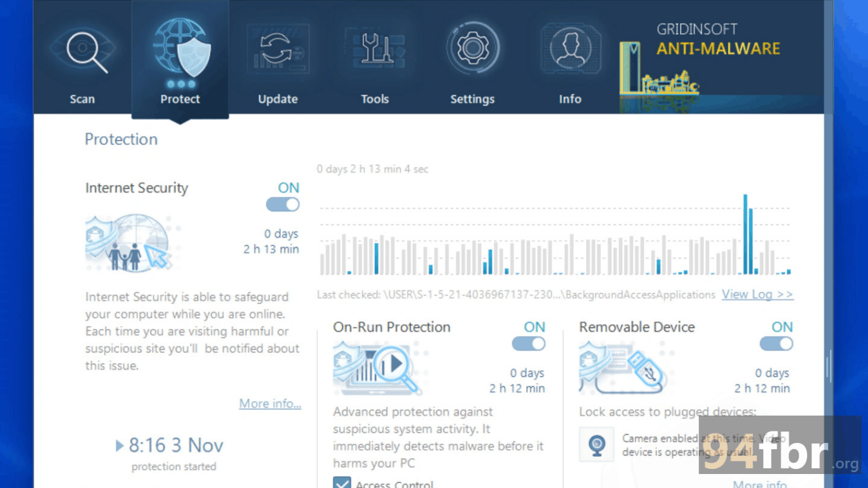Click 'Lock access to plugged devices:' text
The image size is (868, 488).
point(668,412)
